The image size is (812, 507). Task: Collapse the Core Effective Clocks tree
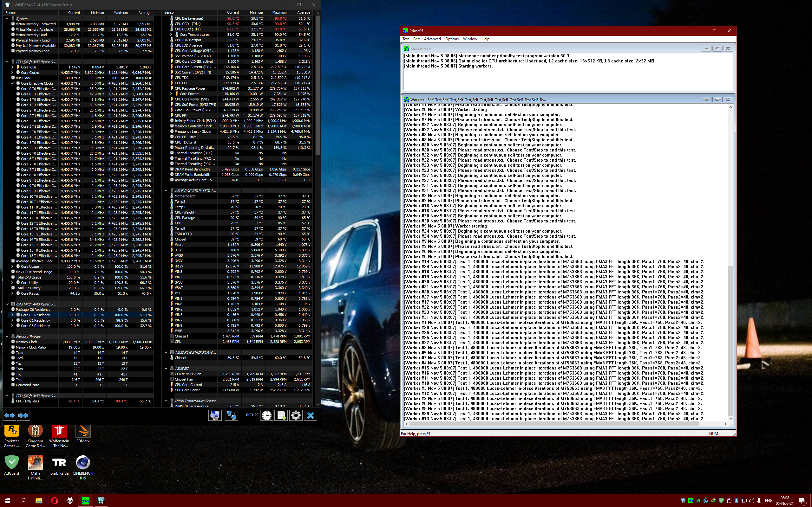click(12, 83)
